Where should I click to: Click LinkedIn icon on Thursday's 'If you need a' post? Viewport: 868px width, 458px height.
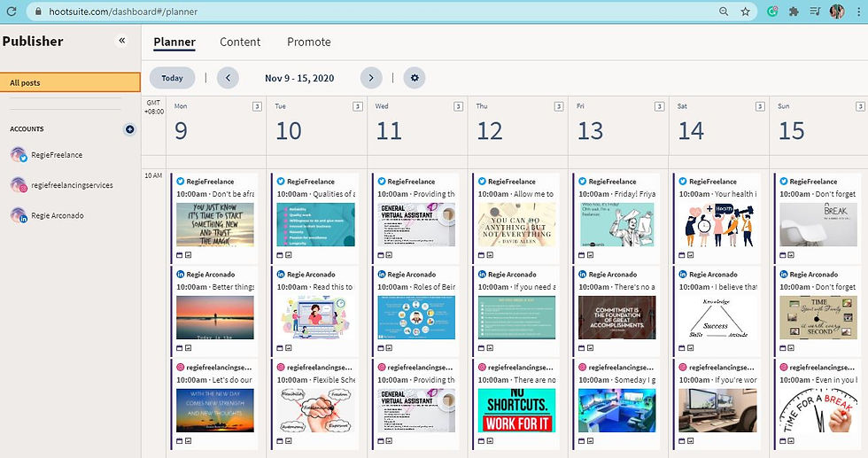482,274
